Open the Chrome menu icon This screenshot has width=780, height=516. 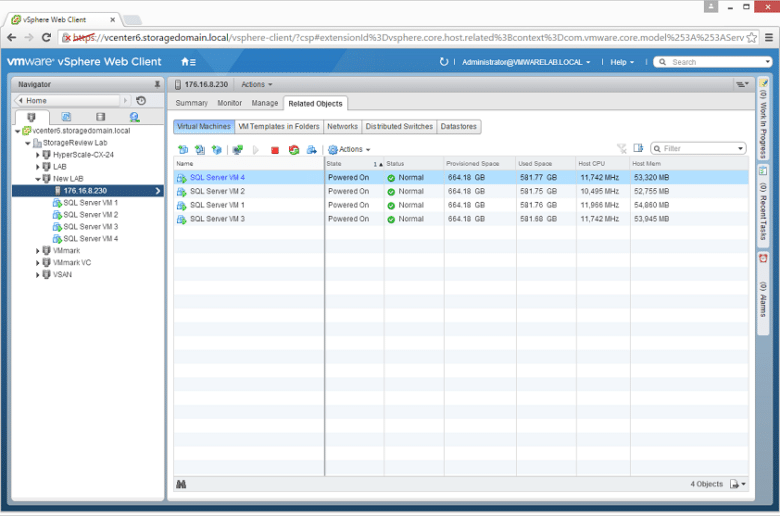[769, 37]
